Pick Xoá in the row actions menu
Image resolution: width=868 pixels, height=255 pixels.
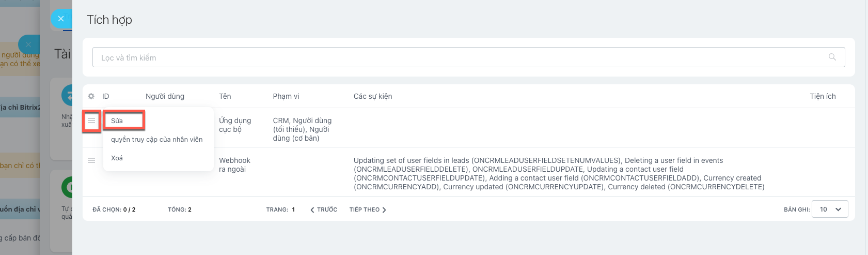[117, 158]
